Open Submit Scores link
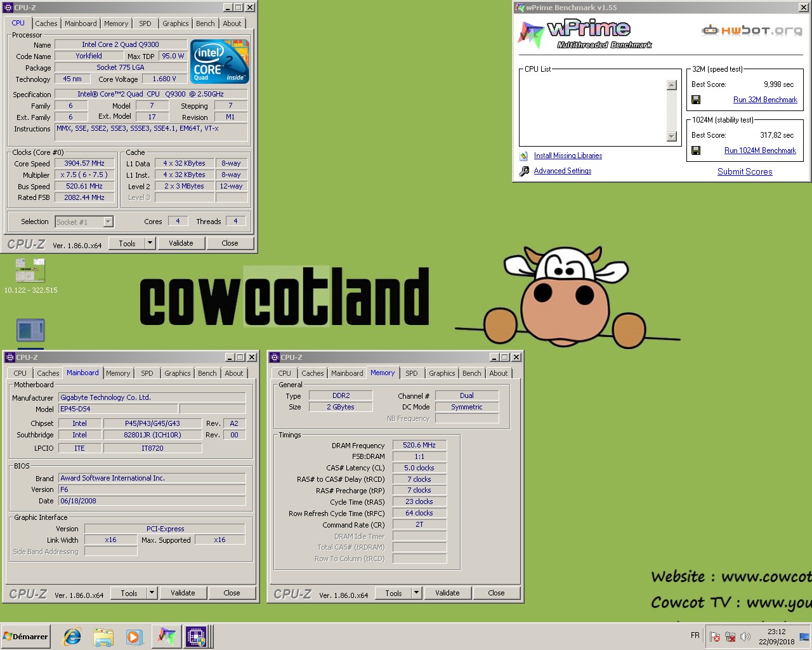 745,171
